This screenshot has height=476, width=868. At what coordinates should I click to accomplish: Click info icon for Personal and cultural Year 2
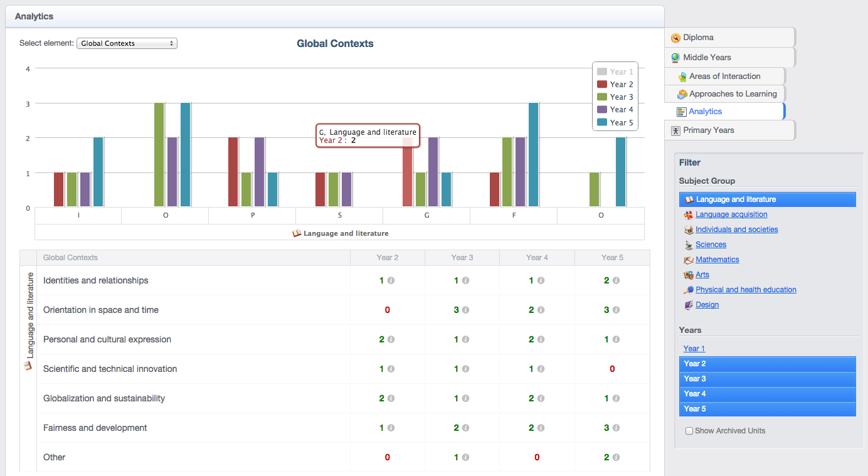[x=391, y=339]
